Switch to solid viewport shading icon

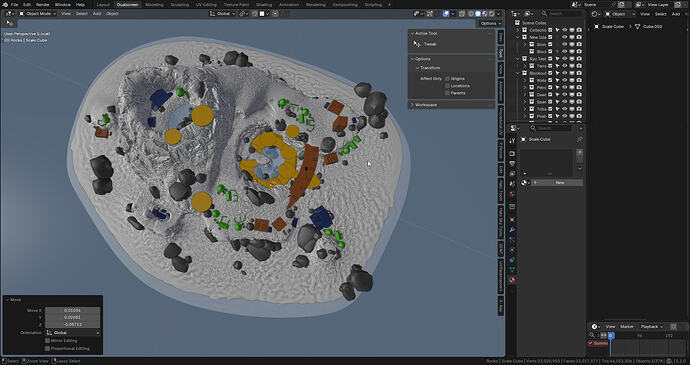[478, 14]
